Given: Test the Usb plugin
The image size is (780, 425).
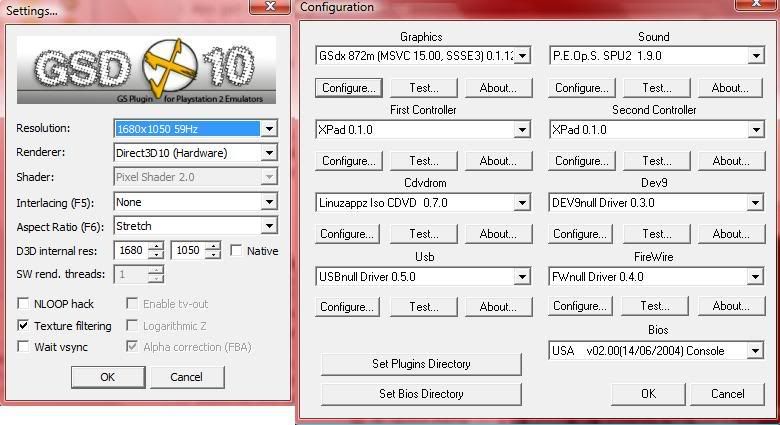Looking at the screenshot, I should (424, 307).
